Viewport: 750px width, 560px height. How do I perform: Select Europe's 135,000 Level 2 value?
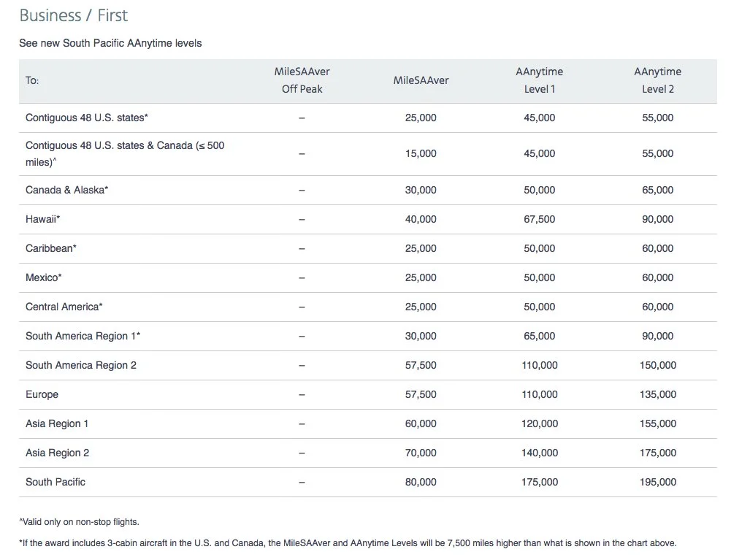658,394
